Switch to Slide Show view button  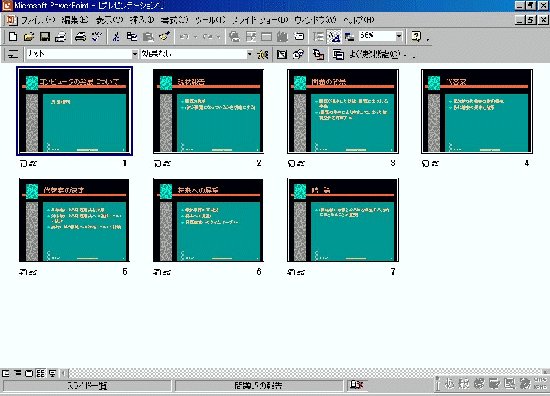[x=53, y=374]
